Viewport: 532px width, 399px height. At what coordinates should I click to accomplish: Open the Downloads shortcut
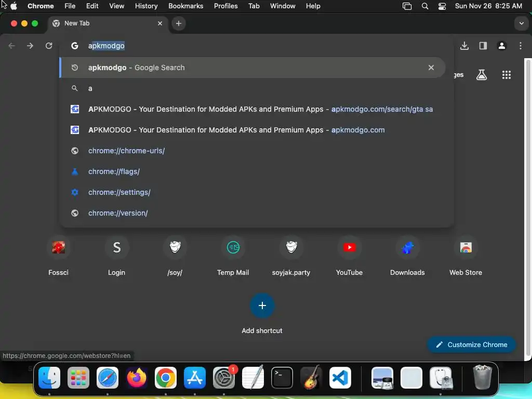tap(407, 255)
